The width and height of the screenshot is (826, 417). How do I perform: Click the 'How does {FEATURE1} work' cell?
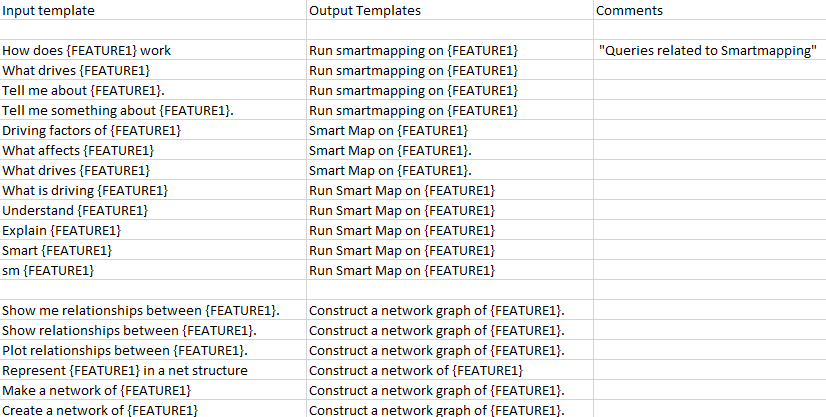[x=153, y=50]
